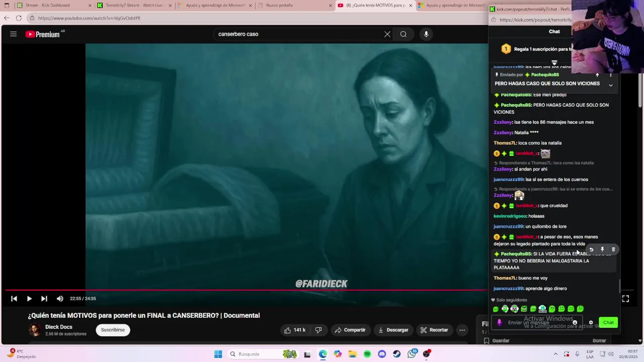Clear the search query with the X
The width and height of the screenshot is (644, 362).
coord(387,34)
